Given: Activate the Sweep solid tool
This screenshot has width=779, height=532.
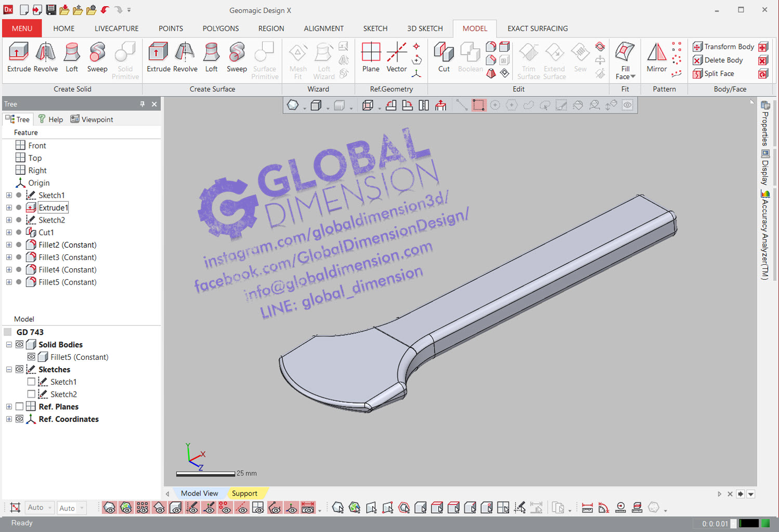Looking at the screenshot, I should coord(97,59).
